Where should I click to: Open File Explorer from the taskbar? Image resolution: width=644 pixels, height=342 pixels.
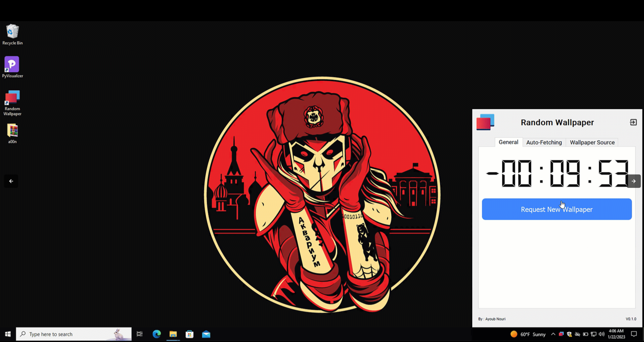(173, 334)
